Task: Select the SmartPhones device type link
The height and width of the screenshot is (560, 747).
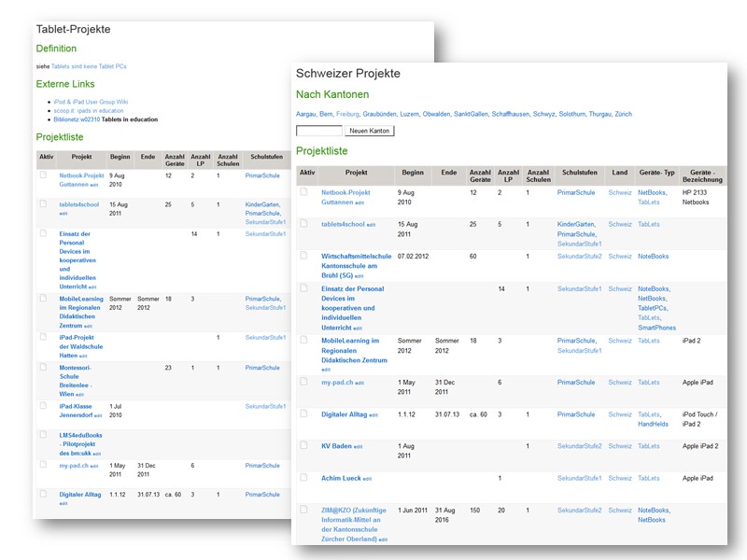Action: 656,328
